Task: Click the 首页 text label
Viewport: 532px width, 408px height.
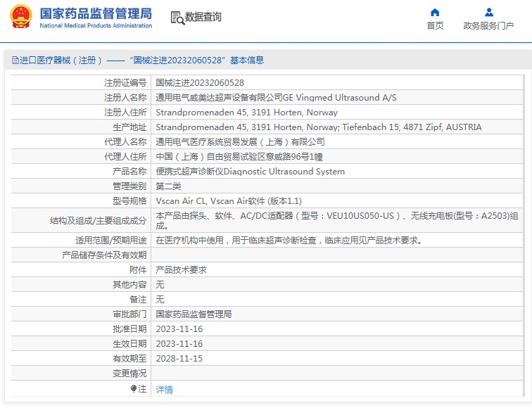Action: [435, 26]
